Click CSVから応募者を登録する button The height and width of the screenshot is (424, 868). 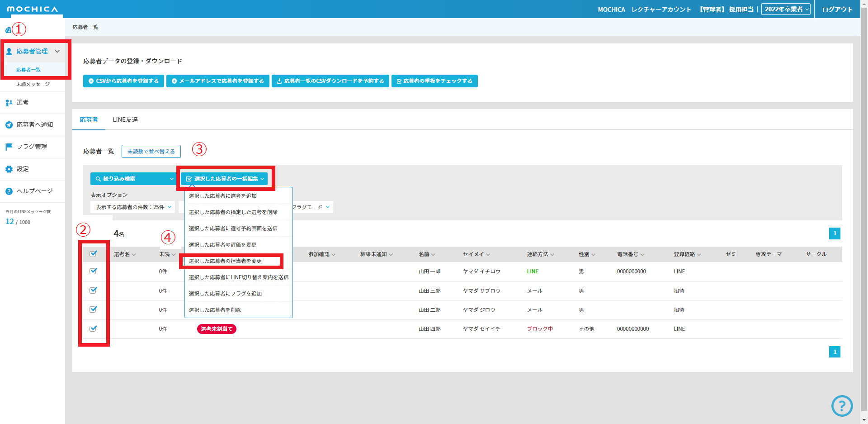pos(123,81)
